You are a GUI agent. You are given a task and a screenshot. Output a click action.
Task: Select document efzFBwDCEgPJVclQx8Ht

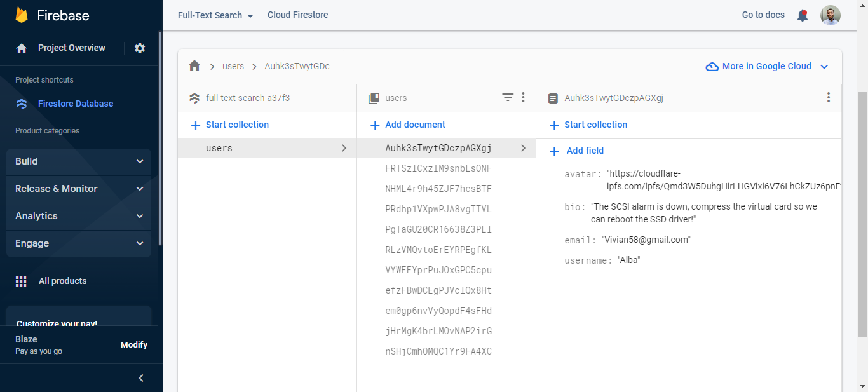(446, 290)
